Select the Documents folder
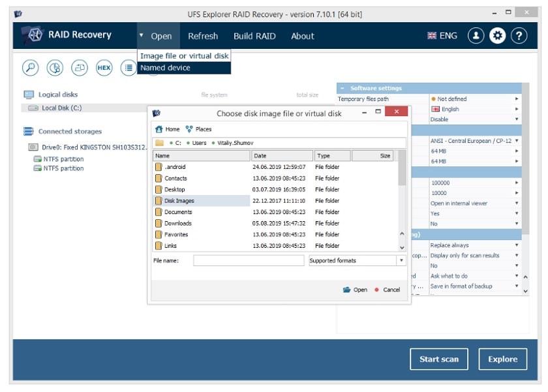The height and width of the screenshot is (392, 548). coord(202,212)
